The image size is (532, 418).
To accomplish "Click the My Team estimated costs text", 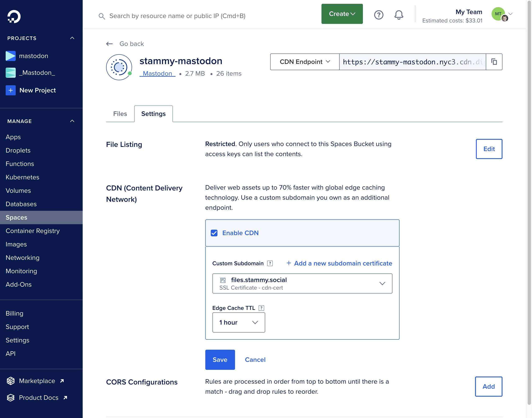I will [452, 21].
